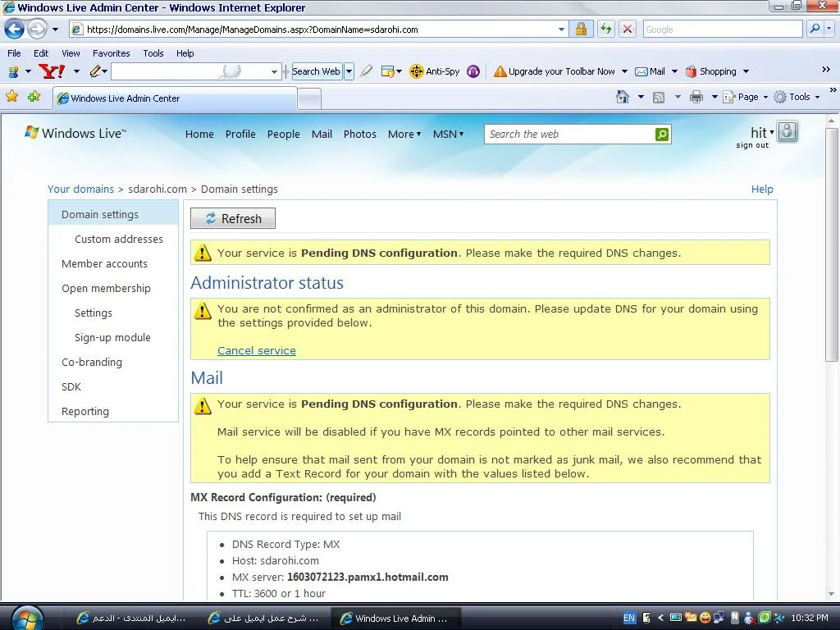Click the browser Back button
This screenshot has width=840, height=630.
[14, 30]
